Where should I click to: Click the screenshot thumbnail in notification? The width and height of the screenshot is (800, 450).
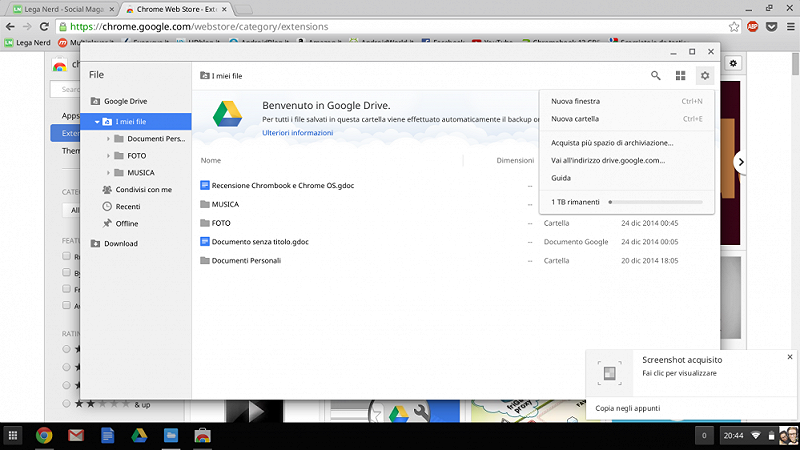pos(609,373)
